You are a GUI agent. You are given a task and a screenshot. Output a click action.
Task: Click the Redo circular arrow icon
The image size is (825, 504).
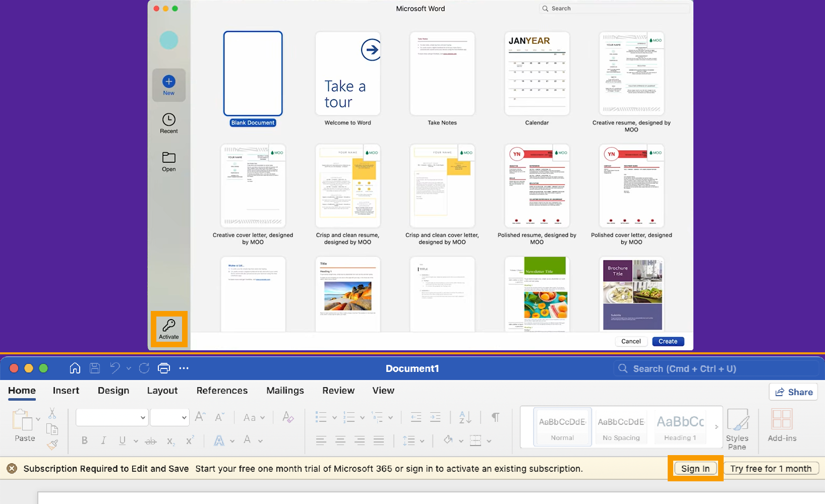pyautogui.click(x=144, y=368)
